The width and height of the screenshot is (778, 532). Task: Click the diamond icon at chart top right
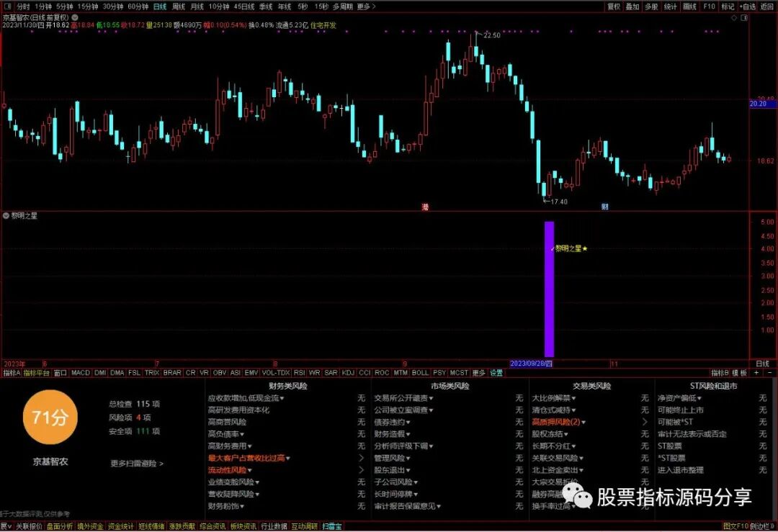click(734, 17)
